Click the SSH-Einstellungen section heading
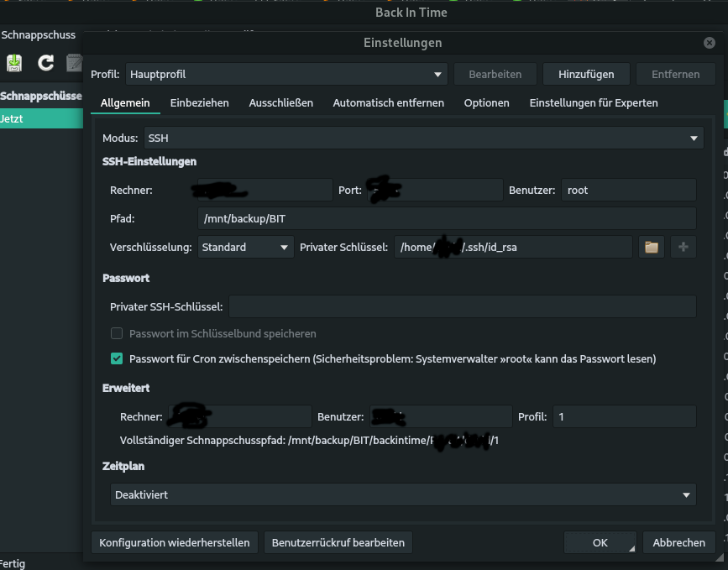 (x=149, y=161)
